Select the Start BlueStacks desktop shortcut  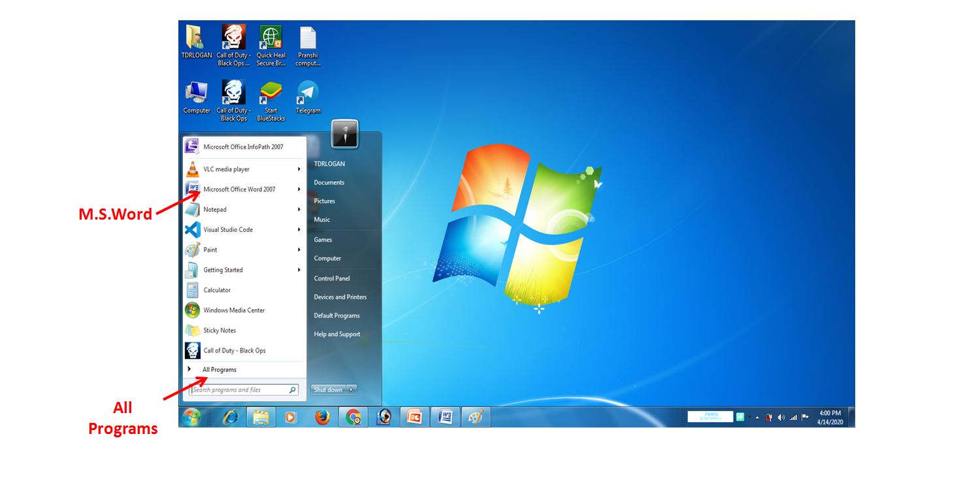(270, 101)
